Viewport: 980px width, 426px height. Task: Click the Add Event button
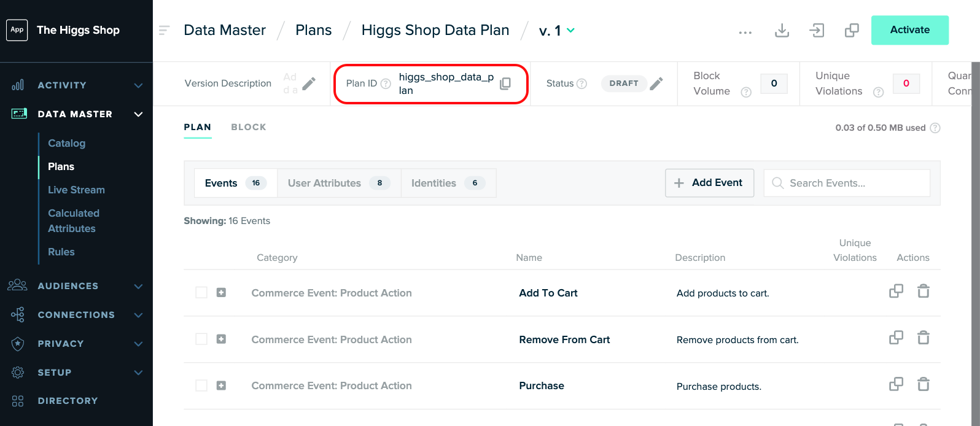pos(709,183)
